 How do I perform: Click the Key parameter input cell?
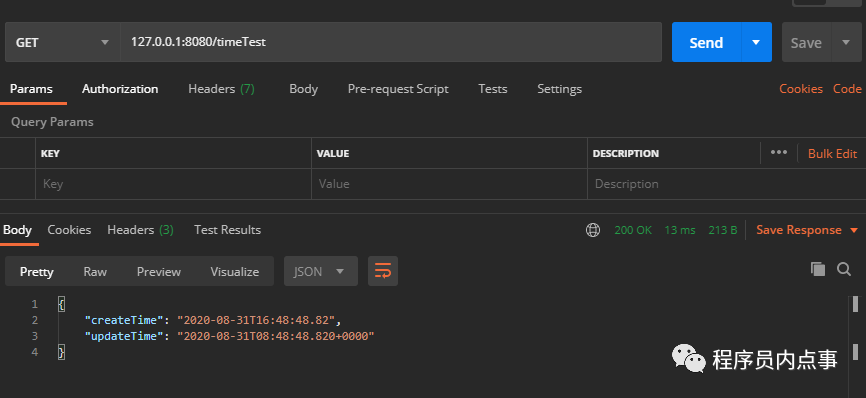point(173,184)
